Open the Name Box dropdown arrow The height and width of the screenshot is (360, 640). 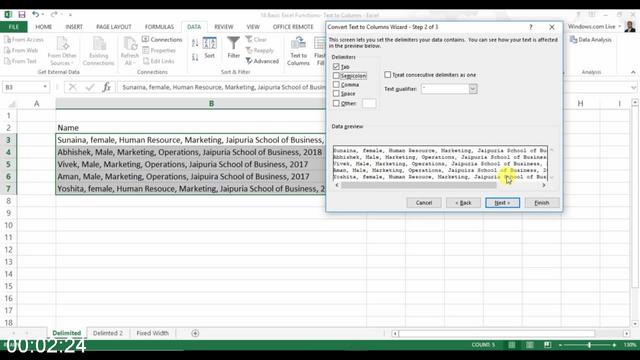pyautogui.click(x=45, y=87)
